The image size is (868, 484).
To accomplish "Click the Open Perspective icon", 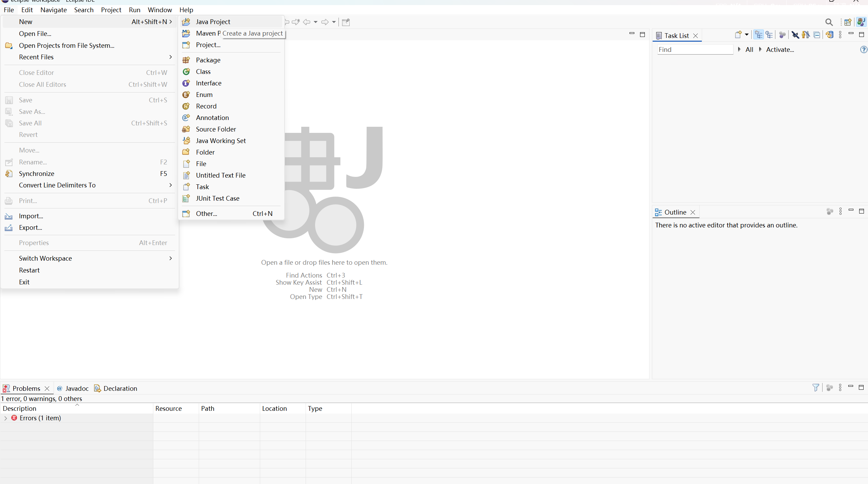I will [848, 22].
